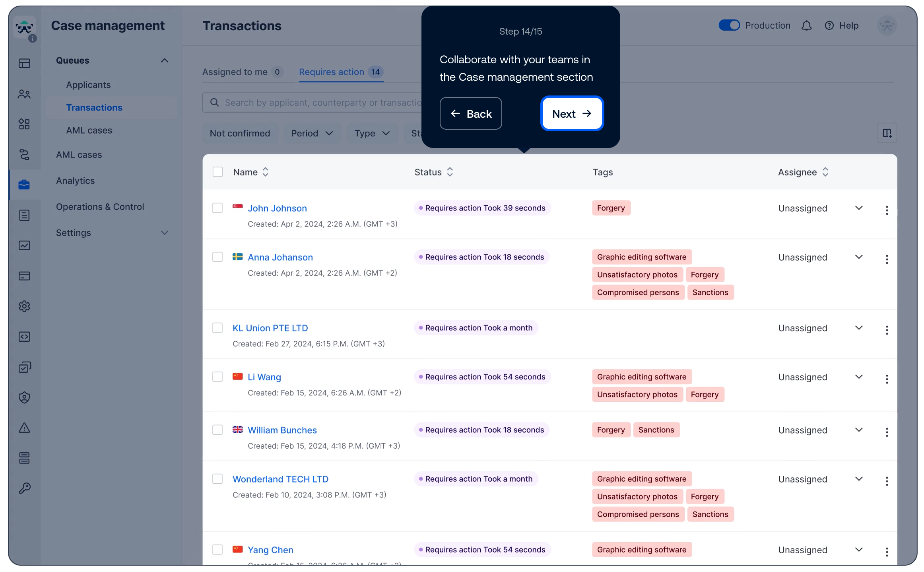The height and width of the screenshot is (572, 924).
Task: Collapse the Queues section
Action: coord(165,60)
